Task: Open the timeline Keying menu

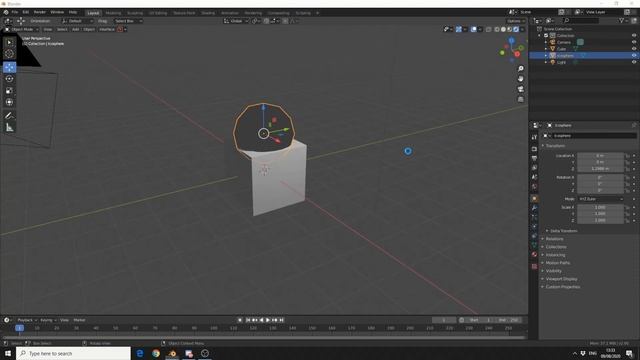Action: pos(48,320)
